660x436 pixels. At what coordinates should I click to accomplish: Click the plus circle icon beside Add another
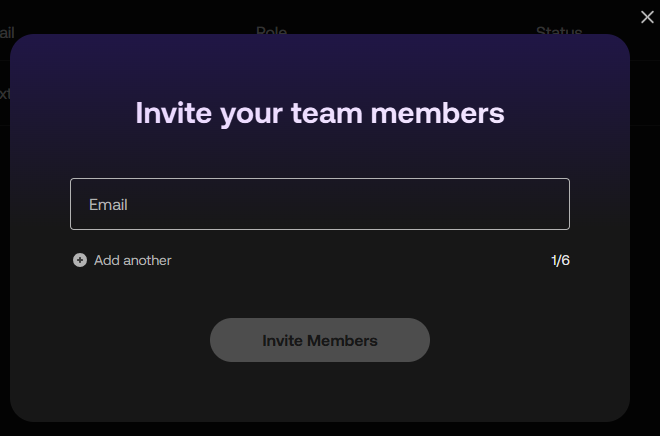point(80,260)
